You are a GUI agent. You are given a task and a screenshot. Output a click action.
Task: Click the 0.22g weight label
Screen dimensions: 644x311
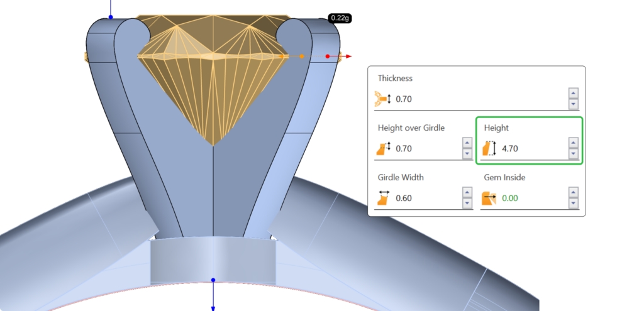340,19
